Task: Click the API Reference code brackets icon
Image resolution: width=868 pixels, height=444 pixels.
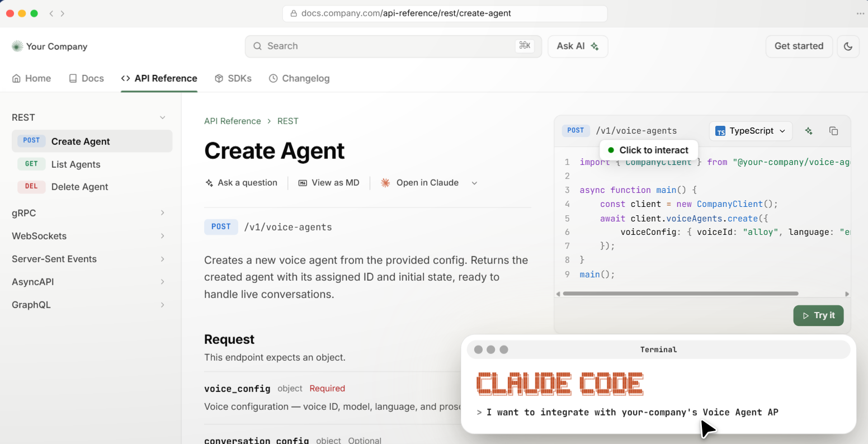Action: click(x=126, y=78)
